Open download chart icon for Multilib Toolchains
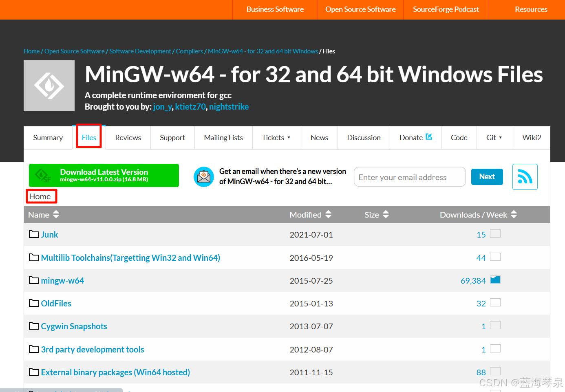This screenshot has width=565, height=392. [x=495, y=257]
